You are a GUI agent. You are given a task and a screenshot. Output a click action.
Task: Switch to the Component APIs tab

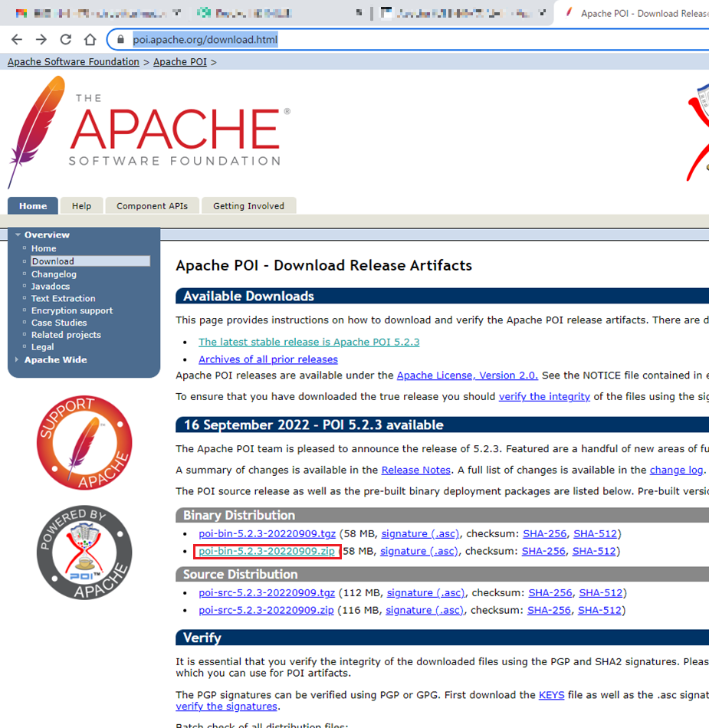(x=153, y=205)
